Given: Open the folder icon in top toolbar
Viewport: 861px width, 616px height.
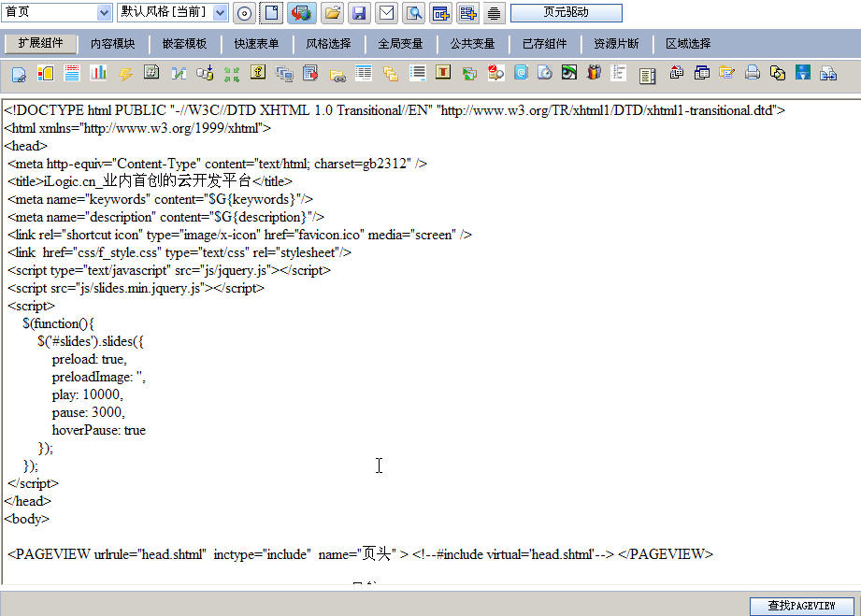Looking at the screenshot, I should [x=331, y=13].
